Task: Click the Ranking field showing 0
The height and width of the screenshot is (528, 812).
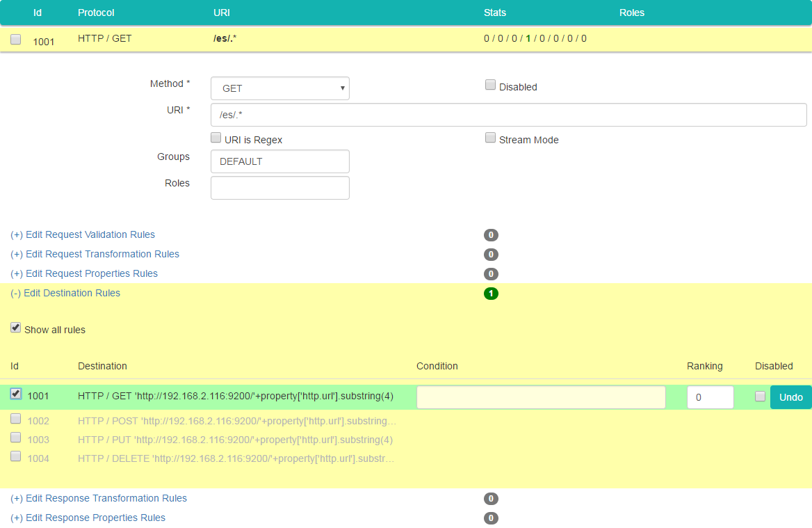Action: [710, 397]
